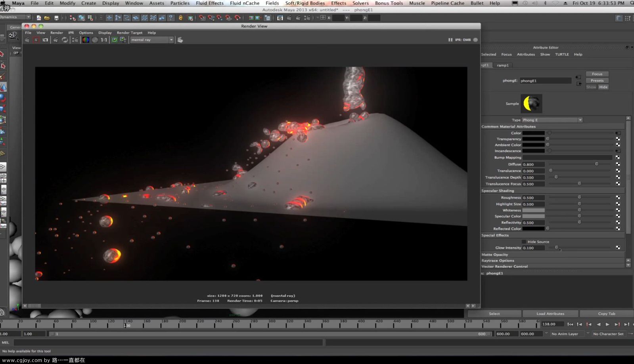Open TURTLE menu in Attribute Editor
The height and width of the screenshot is (364, 634).
coord(562,54)
